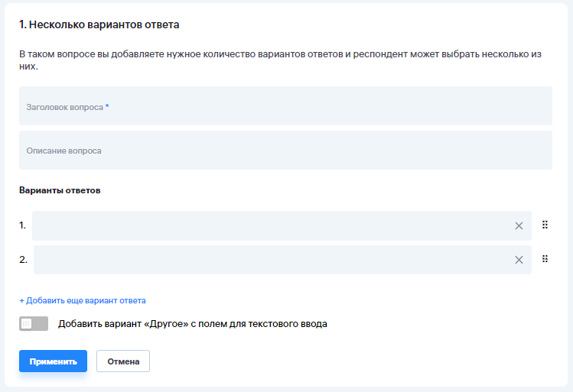Click the number label '2.' of second answer
573x392 pixels.
pos(23,260)
